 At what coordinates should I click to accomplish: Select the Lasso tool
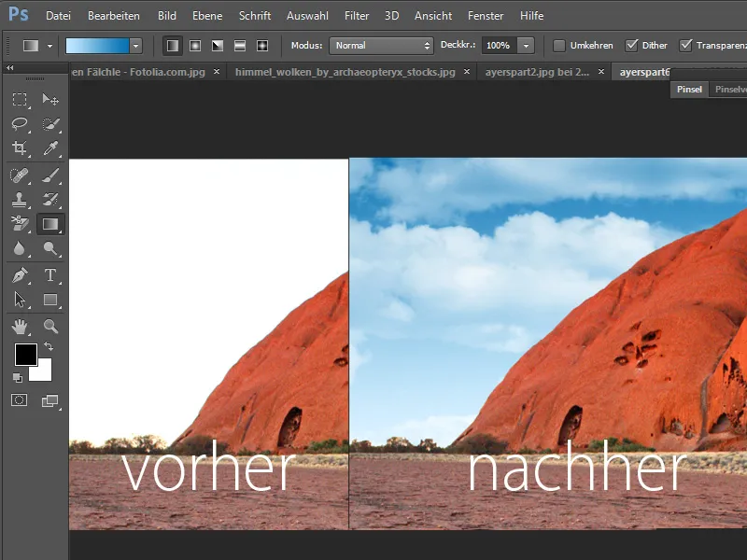coord(20,124)
